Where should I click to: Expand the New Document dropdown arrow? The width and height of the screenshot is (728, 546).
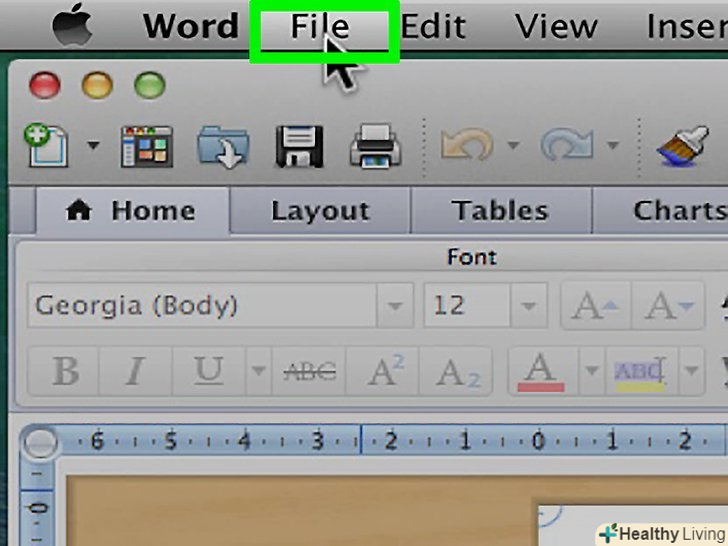tap(93, 146)
